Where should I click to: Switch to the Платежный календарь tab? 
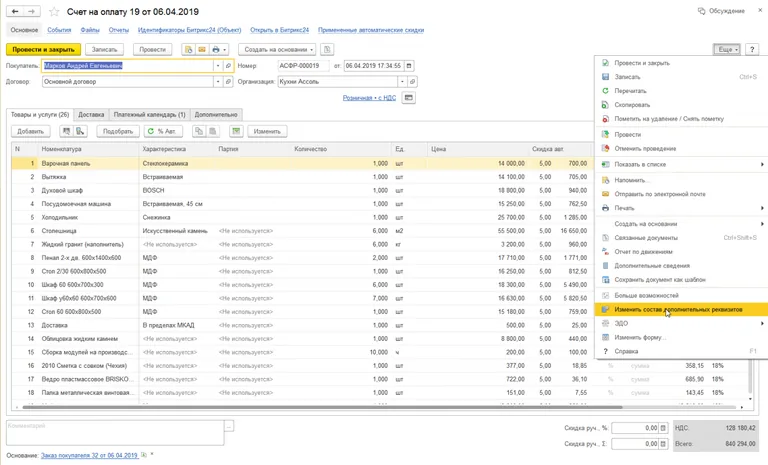tap(148, 114)
